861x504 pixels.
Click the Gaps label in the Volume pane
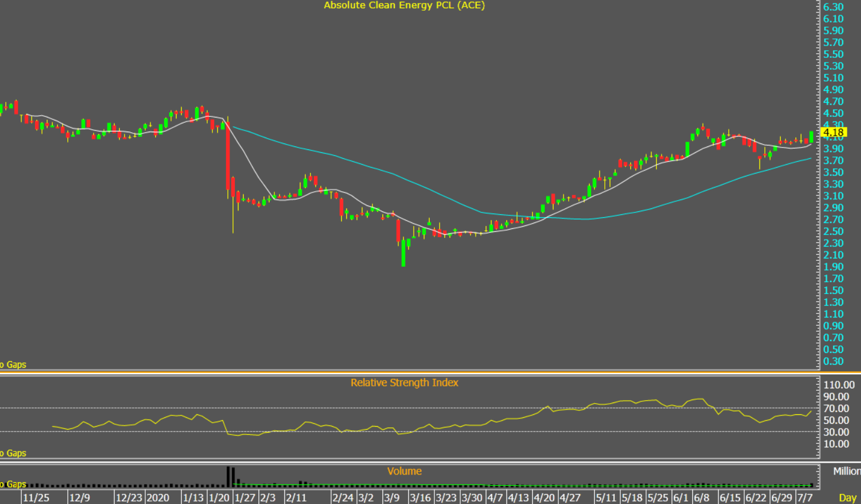point(13,484)
